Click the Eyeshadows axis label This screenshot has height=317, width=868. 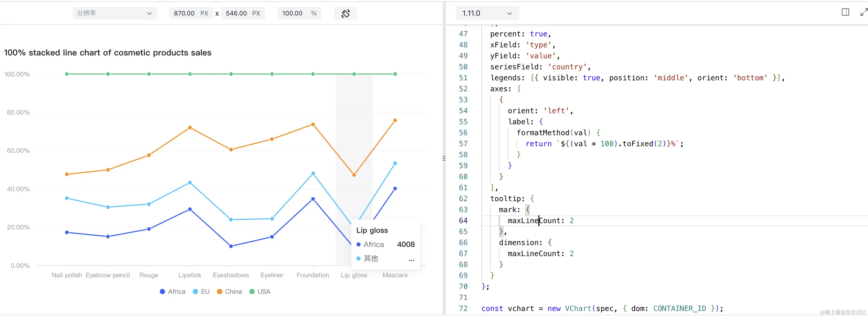231,275
